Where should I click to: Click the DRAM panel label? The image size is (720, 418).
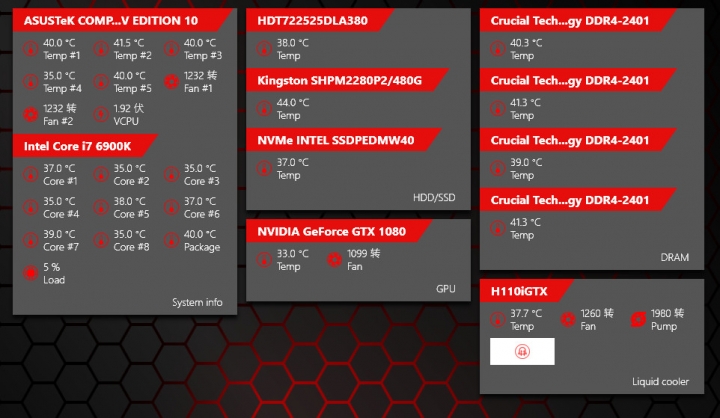pyautogui.click(x=675, y=257)
